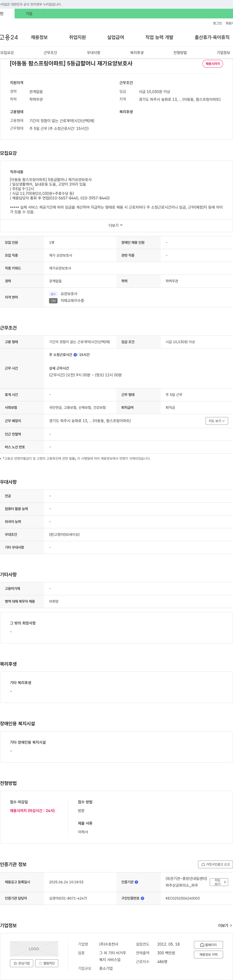Add company via 관심기업 star button
This screenshot has height=980, width=233.
coord(21,963)
